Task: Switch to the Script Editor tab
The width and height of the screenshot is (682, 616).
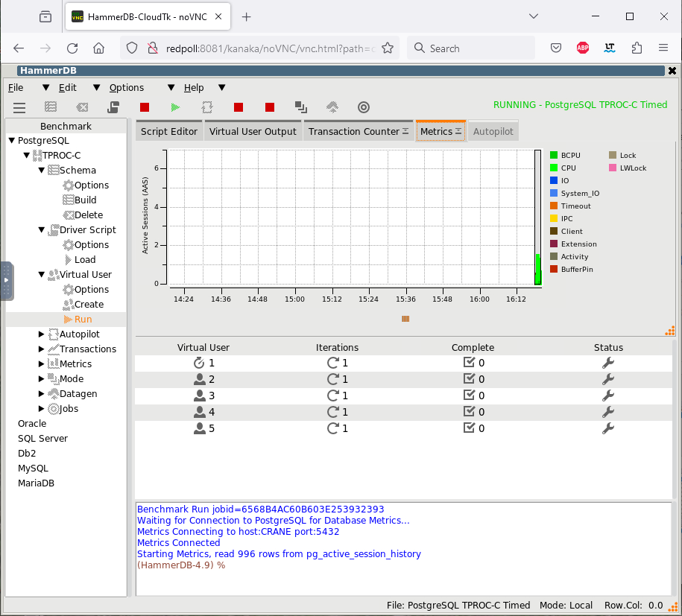Action: [x=168, y=131]
